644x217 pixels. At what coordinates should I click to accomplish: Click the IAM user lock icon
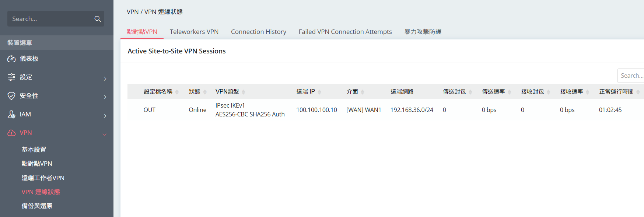[11, 114]
